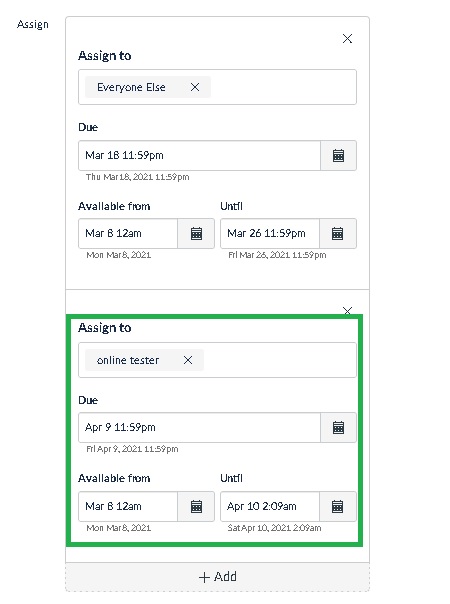
Task: Open calendar for Mar 26 Until date
Action: [338, 233]
